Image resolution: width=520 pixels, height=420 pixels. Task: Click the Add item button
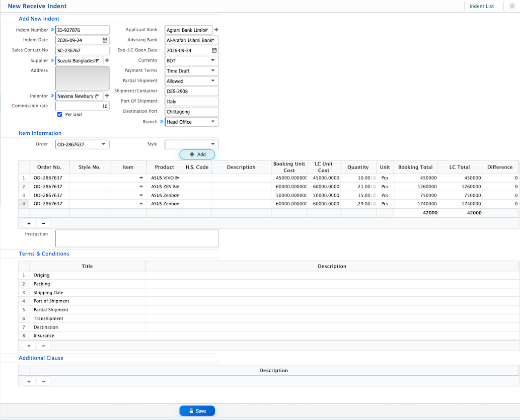click(197, 154)
